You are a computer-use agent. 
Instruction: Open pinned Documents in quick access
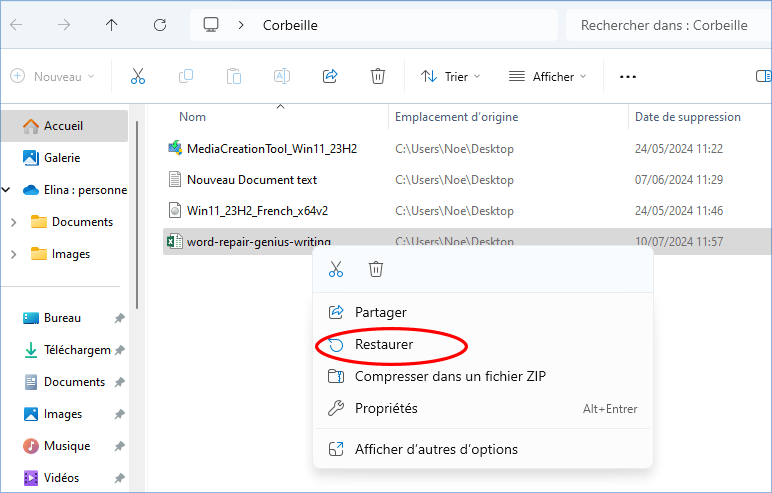point(64,382)
